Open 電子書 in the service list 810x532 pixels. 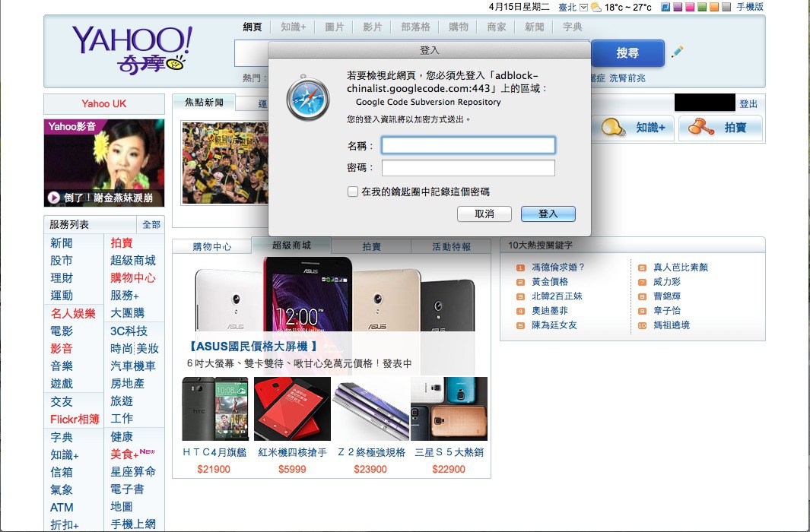tap(128, 489)
